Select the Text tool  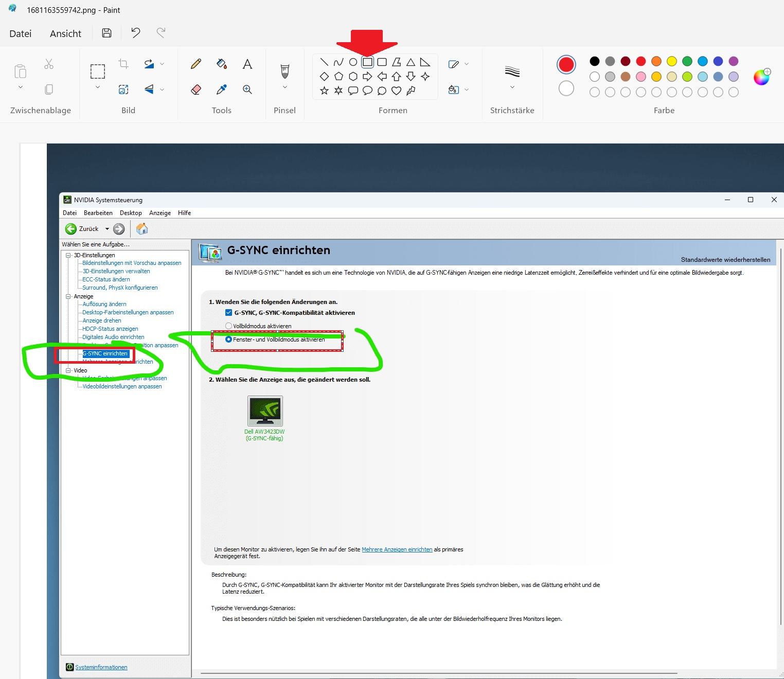[x=247, y=64]
